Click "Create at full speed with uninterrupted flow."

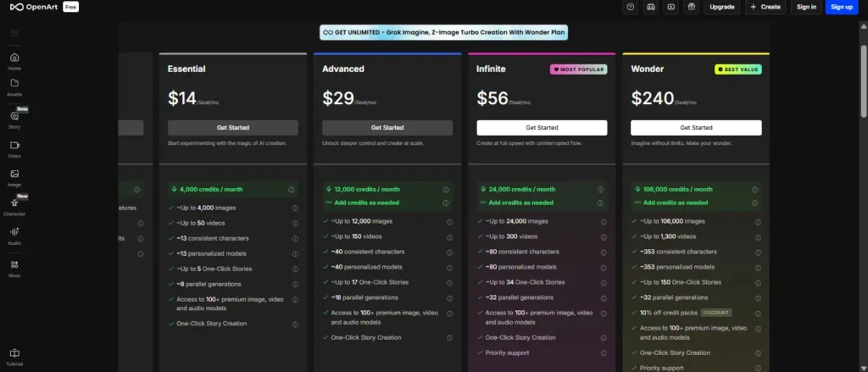(x=529, y=143)
